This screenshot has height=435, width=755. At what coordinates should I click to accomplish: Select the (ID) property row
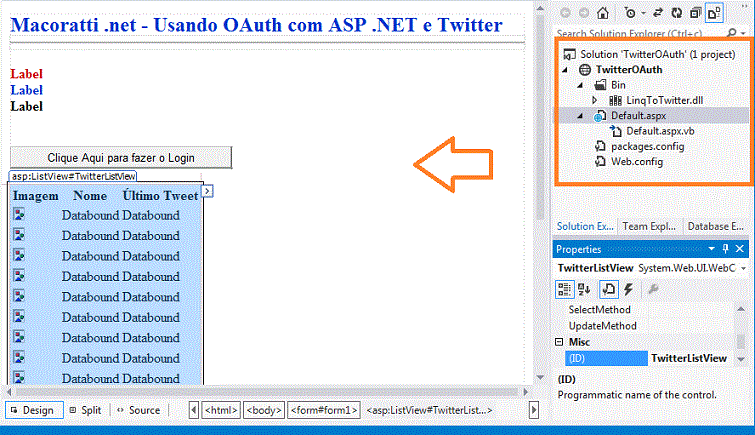pos(606,358)
